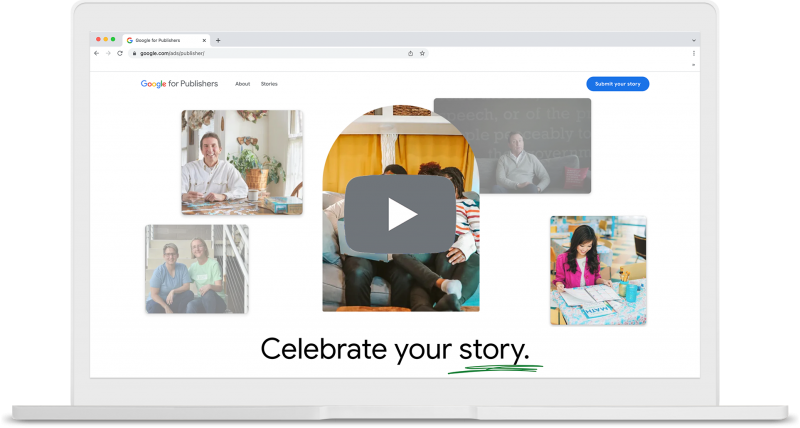Reload the page with the refresh icon
Viewport: 800px width, 428px height.
[120, 53]
